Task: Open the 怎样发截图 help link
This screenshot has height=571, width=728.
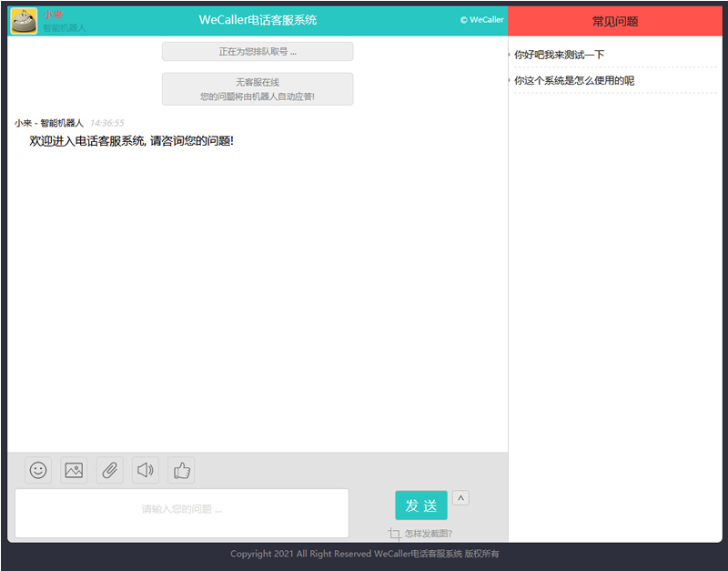Action: (x=428, y=535)
